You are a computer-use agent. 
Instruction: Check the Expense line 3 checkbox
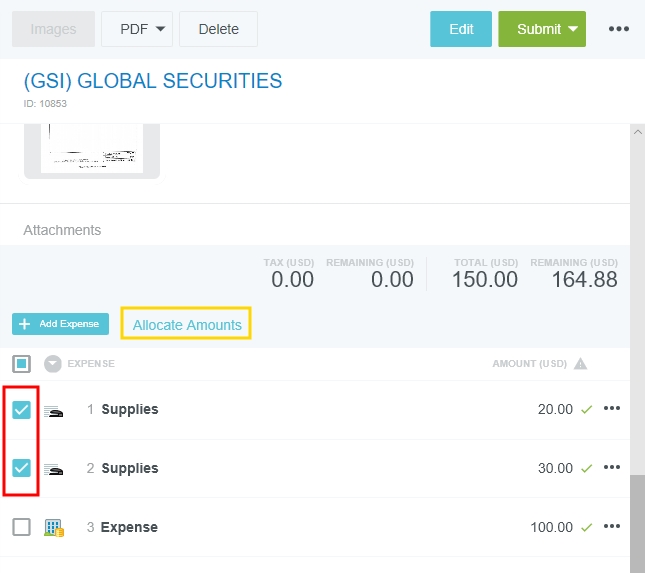click(21, 527)
